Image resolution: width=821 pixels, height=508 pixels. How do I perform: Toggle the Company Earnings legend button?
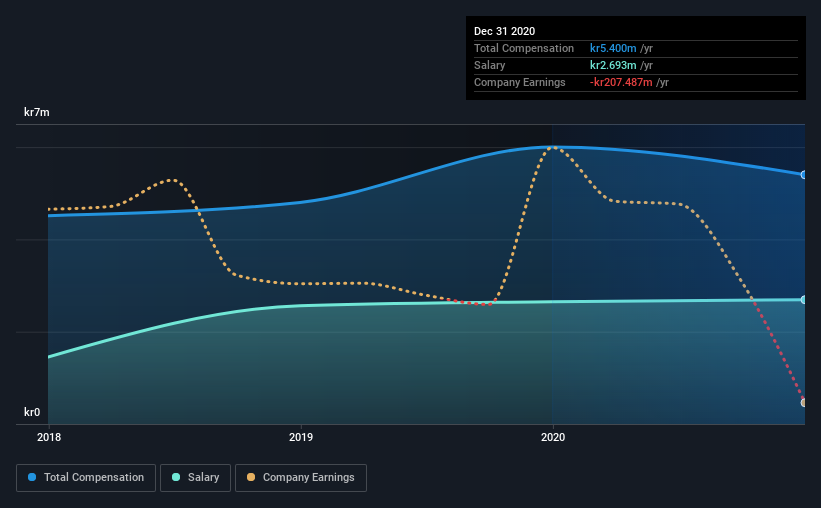pos(301,478)
